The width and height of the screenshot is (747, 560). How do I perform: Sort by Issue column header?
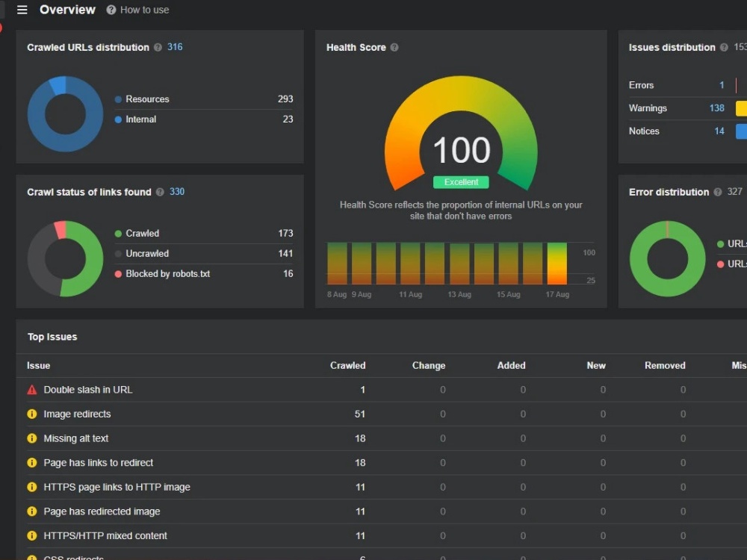coord(39,366)
